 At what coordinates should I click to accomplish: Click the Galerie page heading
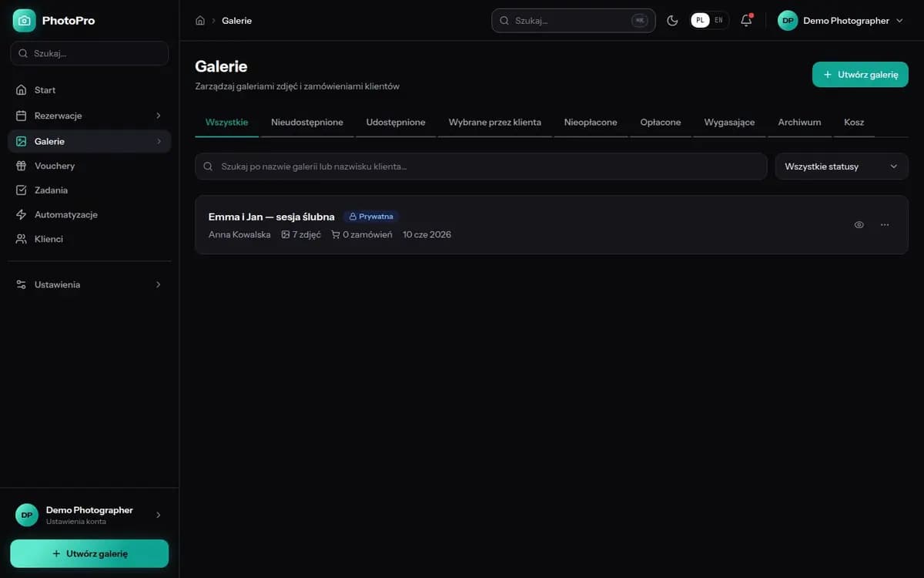(221, 66)
